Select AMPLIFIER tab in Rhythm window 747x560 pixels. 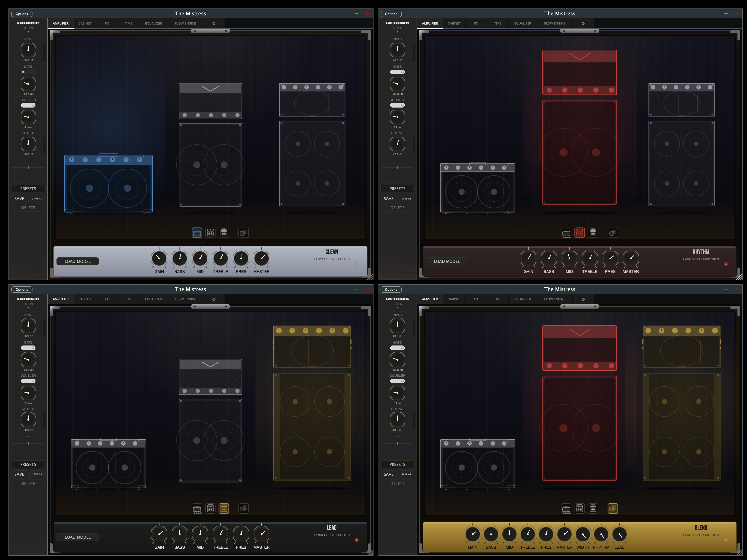[x=430, y=24]
